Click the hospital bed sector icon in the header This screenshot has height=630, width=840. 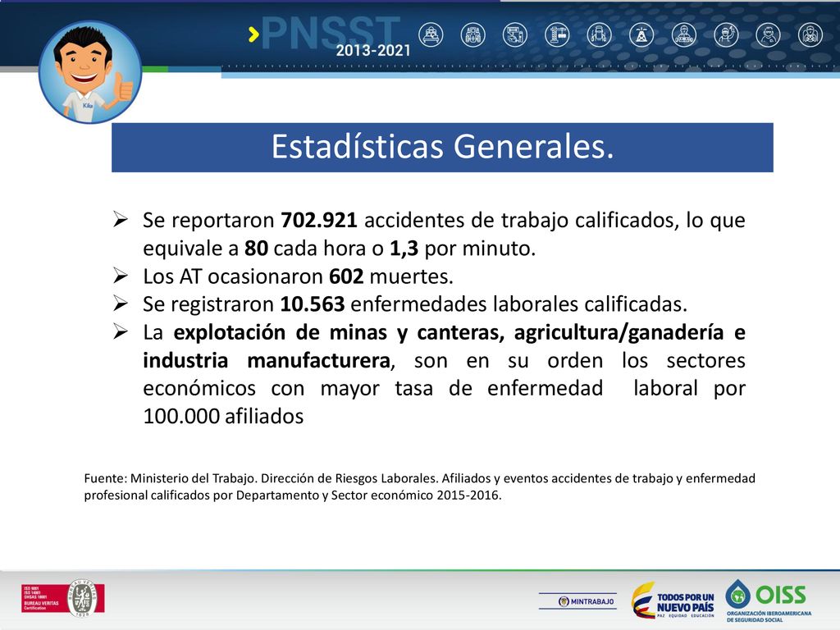(431, 35)
